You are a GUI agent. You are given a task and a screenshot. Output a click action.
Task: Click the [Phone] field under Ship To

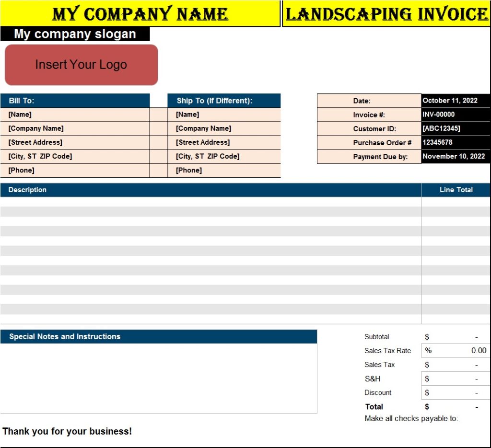tap(224, 170)
